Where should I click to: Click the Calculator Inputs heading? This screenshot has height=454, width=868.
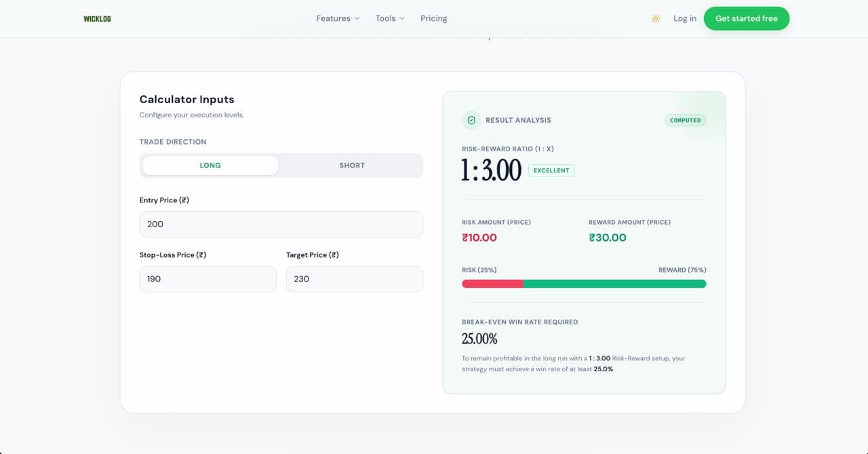point(187,99)
